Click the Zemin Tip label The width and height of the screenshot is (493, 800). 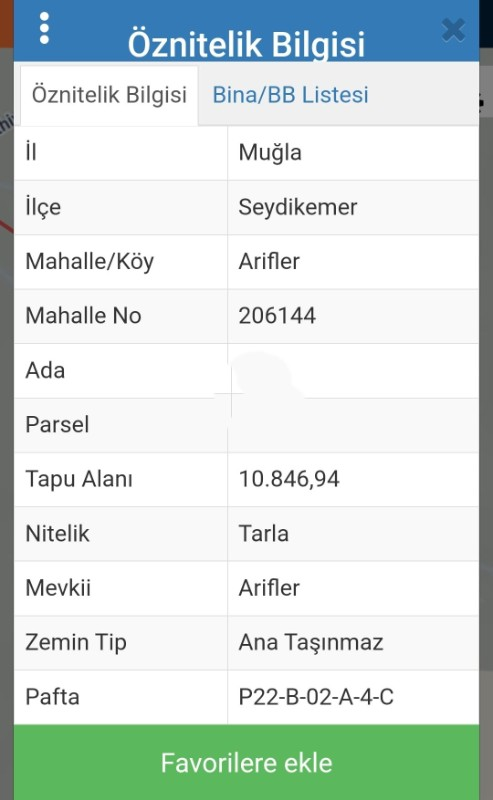[76, 642]
